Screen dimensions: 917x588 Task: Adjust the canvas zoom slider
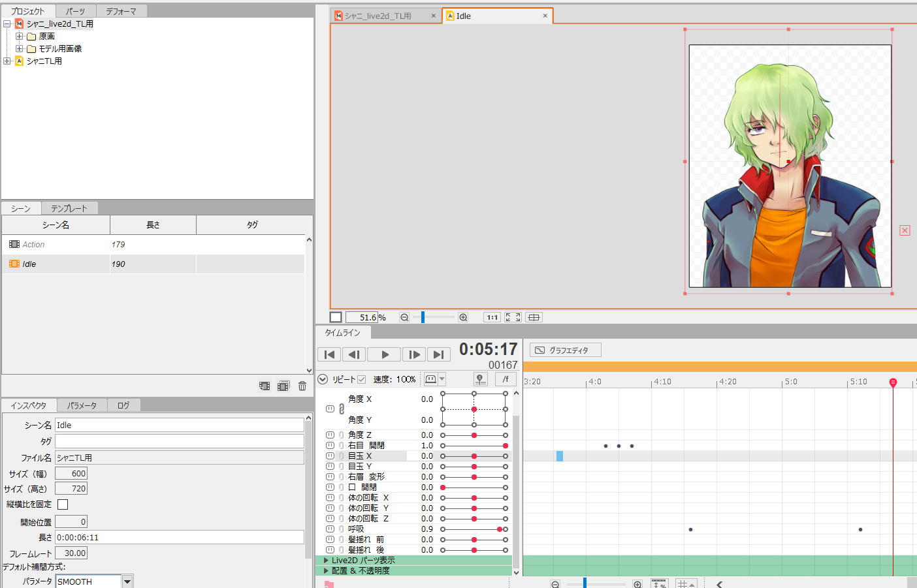click(x=423, y=317)
